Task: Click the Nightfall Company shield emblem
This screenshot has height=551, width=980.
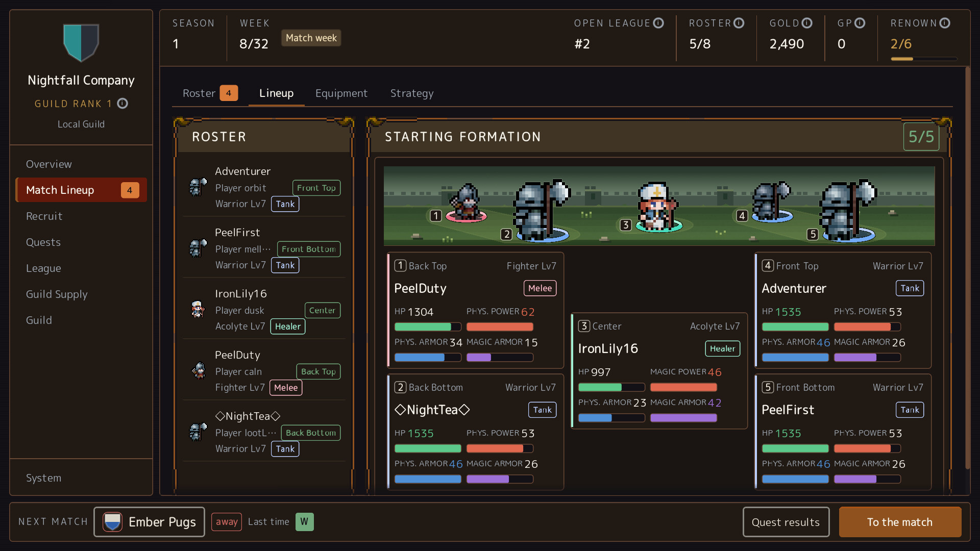Action: tap(81, 43)
